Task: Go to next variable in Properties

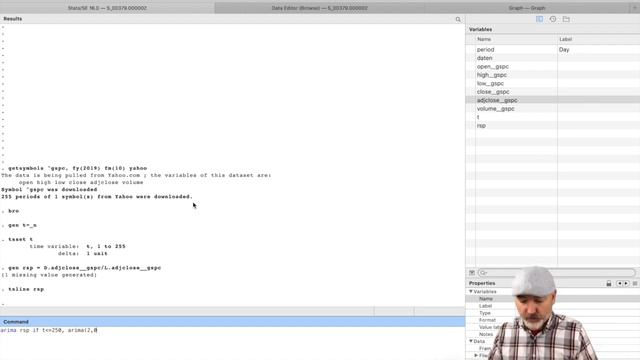Action: [x=626, y=283]
